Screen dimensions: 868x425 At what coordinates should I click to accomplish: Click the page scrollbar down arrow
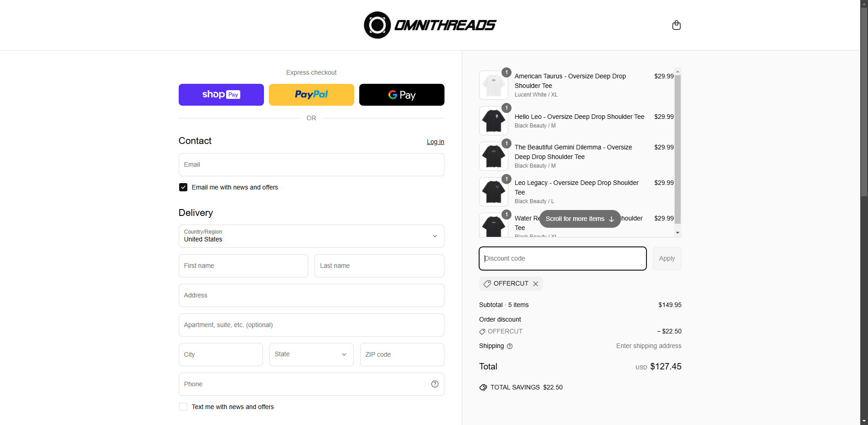864,421
